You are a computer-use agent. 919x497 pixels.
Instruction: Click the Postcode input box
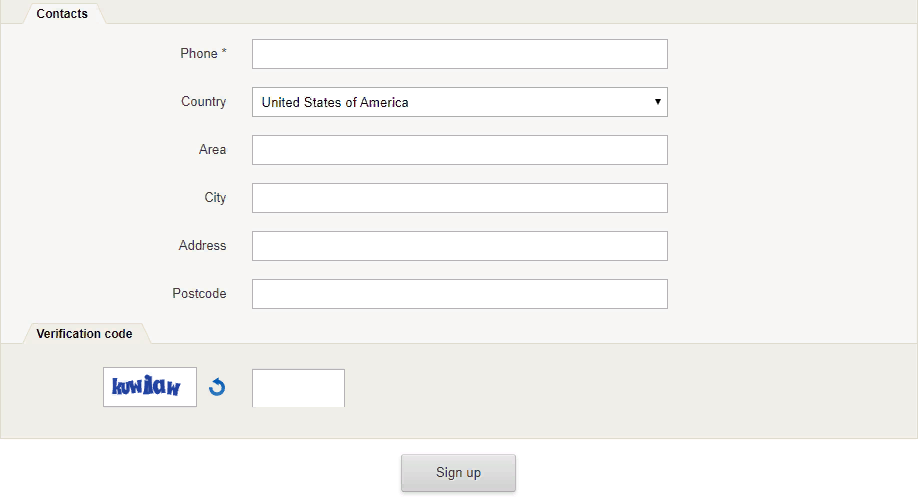(x=460, y=294)
